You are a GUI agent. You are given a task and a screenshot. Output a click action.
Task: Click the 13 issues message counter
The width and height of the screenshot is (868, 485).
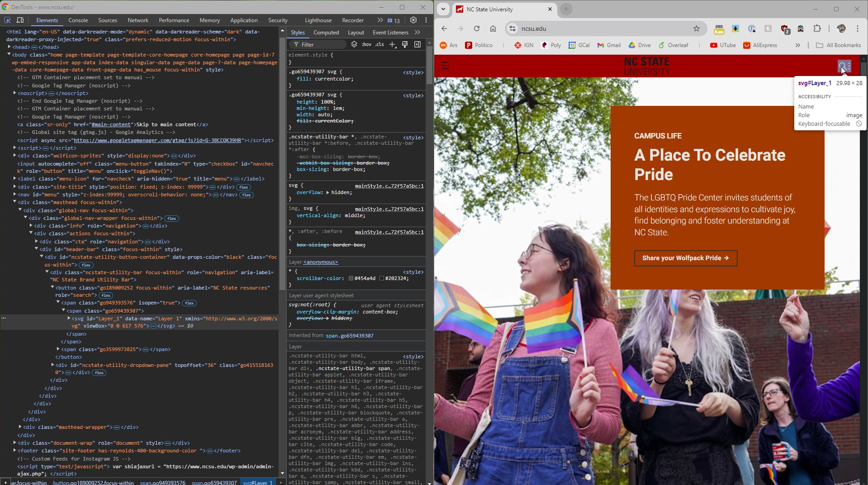(x=394, y=20)
